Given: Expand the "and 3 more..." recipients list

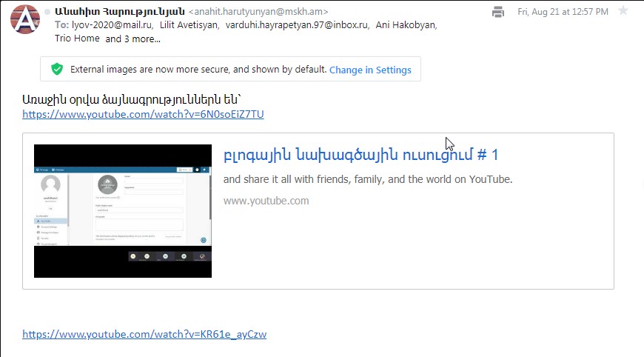Looking at the screenshot, I should (x=133, y=39).
